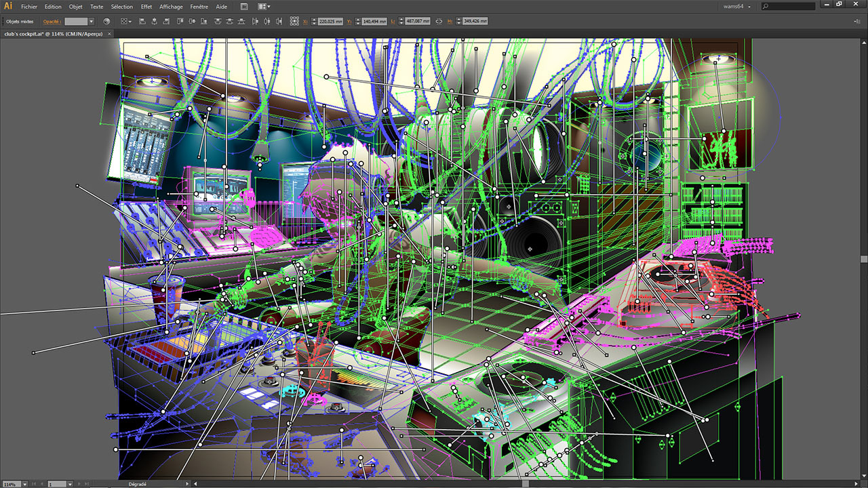Click the 114% zoom level field
Viewport: 868px width, 488px height.
[12, 484]
